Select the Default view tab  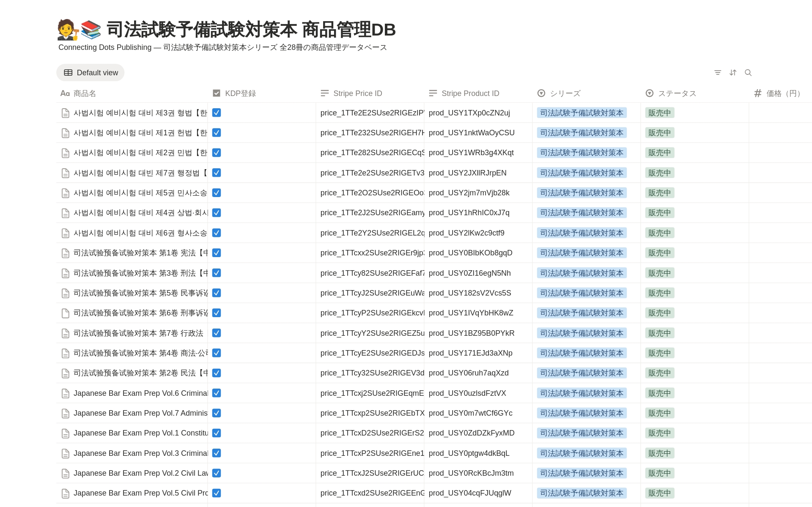coord(91,73)
